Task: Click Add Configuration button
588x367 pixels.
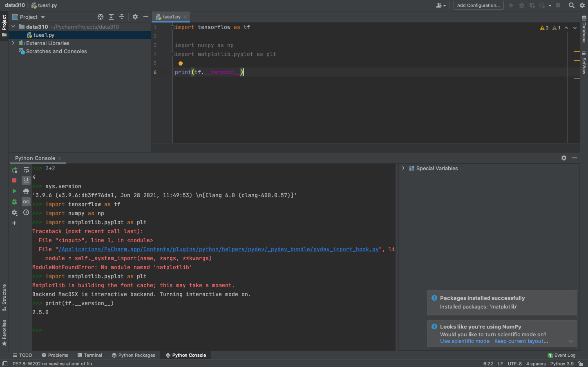Action: (478, 5)
